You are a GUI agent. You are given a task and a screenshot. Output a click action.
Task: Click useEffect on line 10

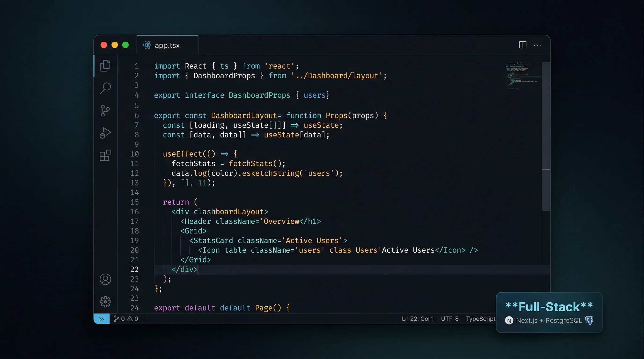[182, 154]
